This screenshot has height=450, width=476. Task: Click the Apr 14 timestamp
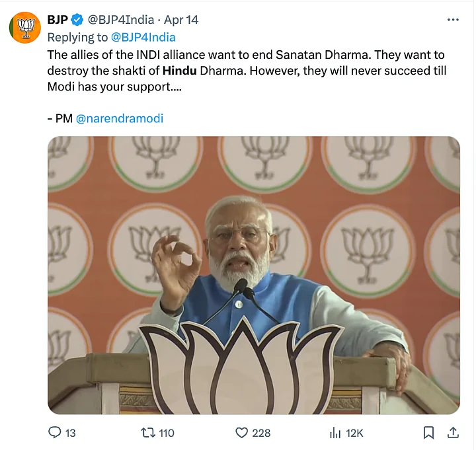coord(181,20)
